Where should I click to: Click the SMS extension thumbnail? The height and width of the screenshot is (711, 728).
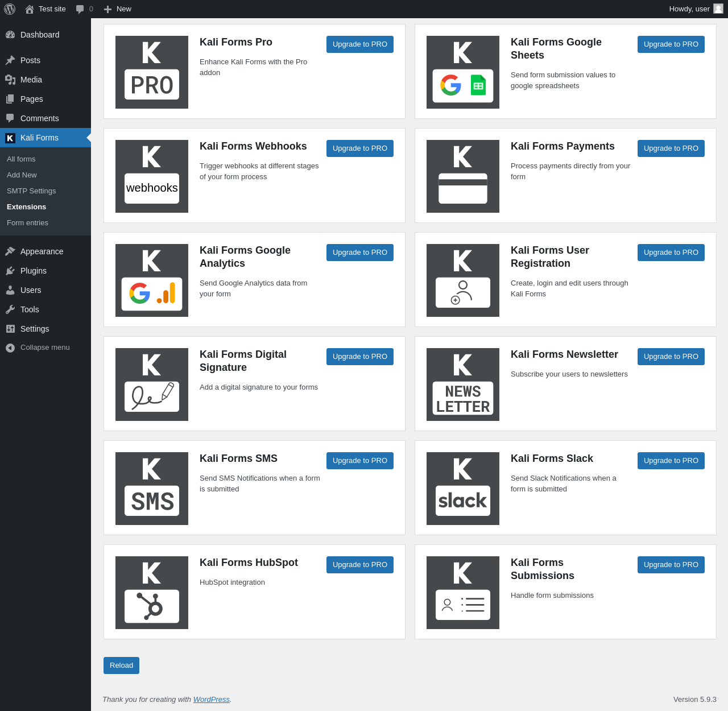(152, 489)
